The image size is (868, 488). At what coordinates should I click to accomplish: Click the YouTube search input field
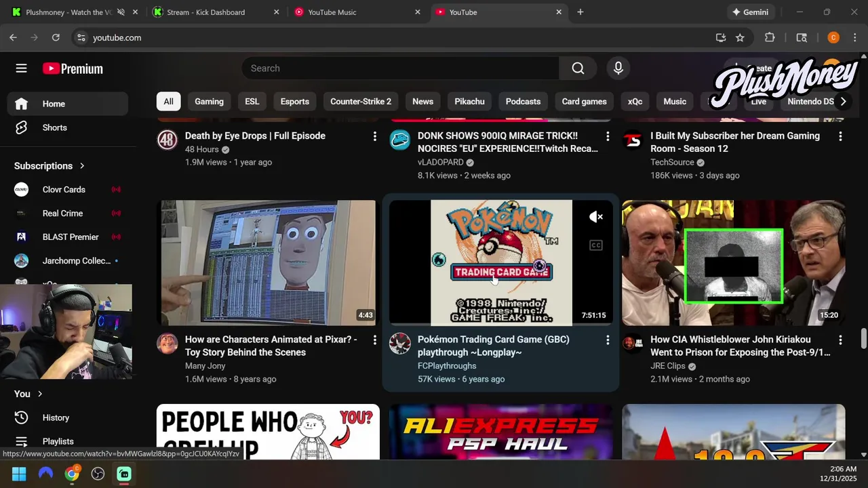400,68
